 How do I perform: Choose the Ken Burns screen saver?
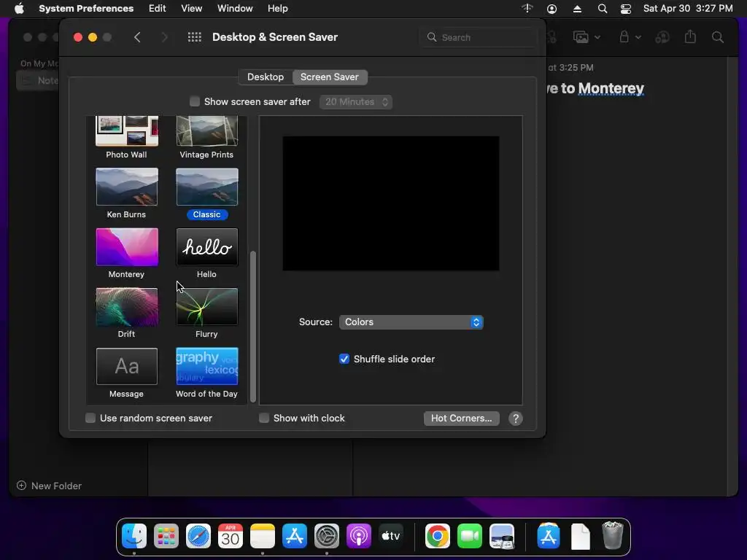click(x=127, y=187)
